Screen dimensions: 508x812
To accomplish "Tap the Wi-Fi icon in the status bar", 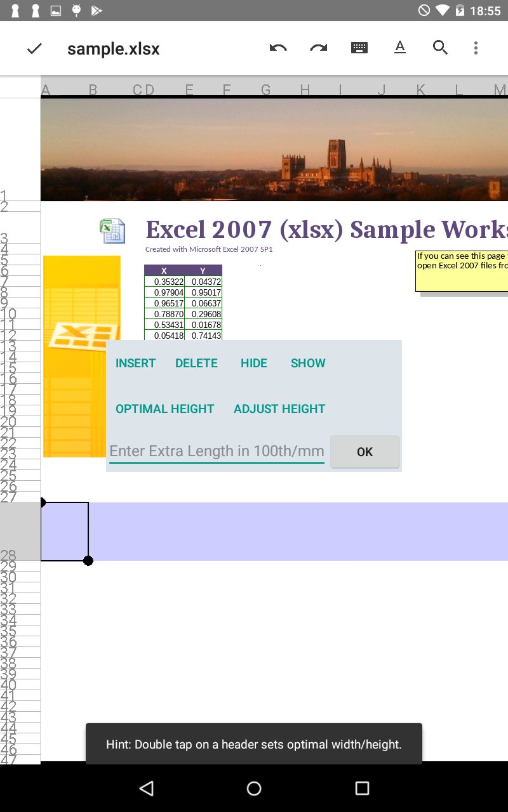I will [443, 10].
